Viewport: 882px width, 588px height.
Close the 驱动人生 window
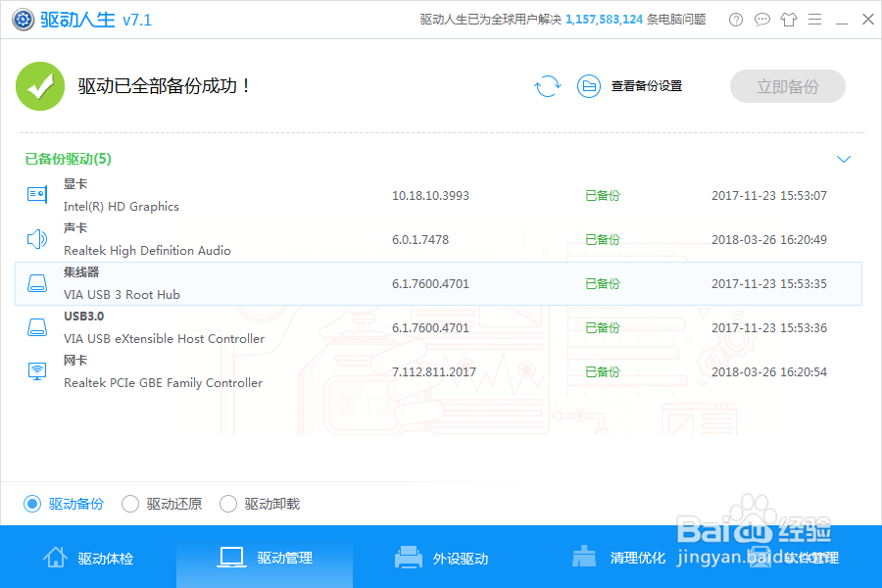point(868,20)
